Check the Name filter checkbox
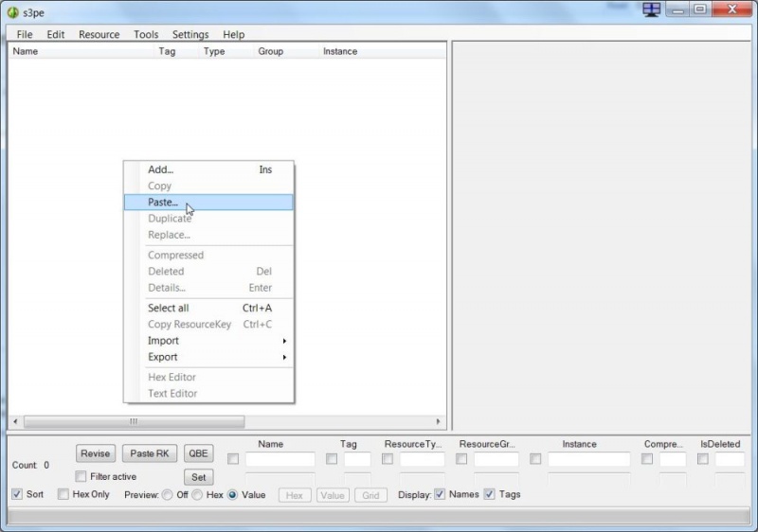The width and height of the screenshot is (758, 532). pos(233,458)
